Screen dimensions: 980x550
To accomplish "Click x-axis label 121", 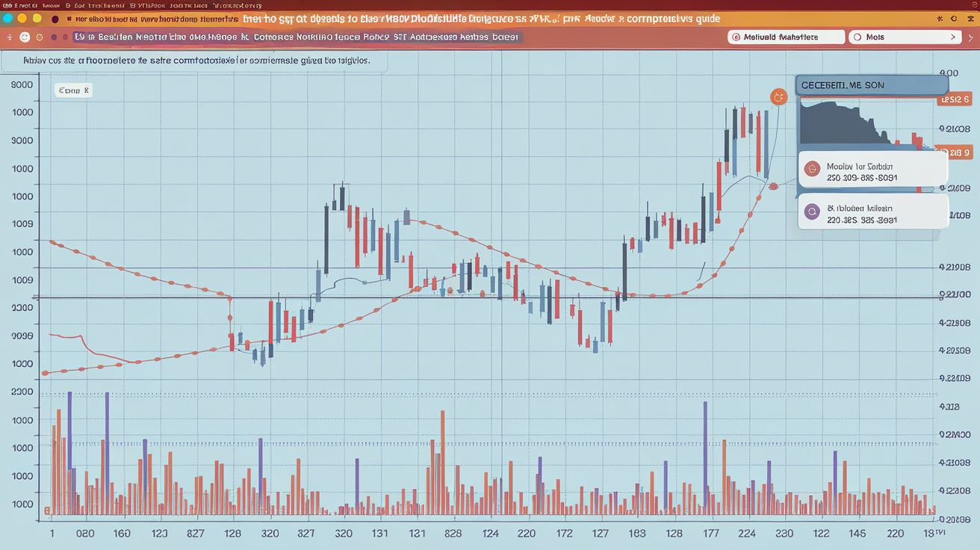I will (416, 534).
